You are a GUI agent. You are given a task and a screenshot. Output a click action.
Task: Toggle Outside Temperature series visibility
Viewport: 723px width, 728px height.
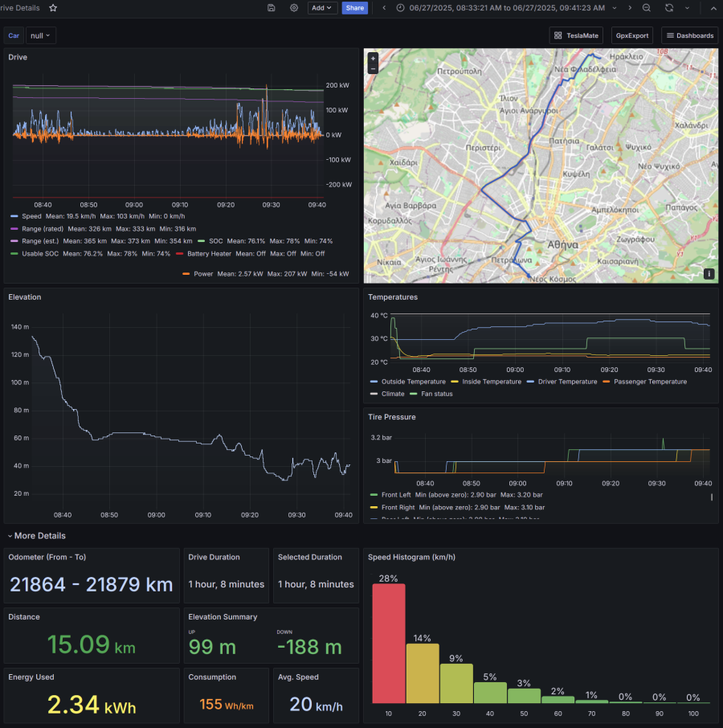(414, 382)
